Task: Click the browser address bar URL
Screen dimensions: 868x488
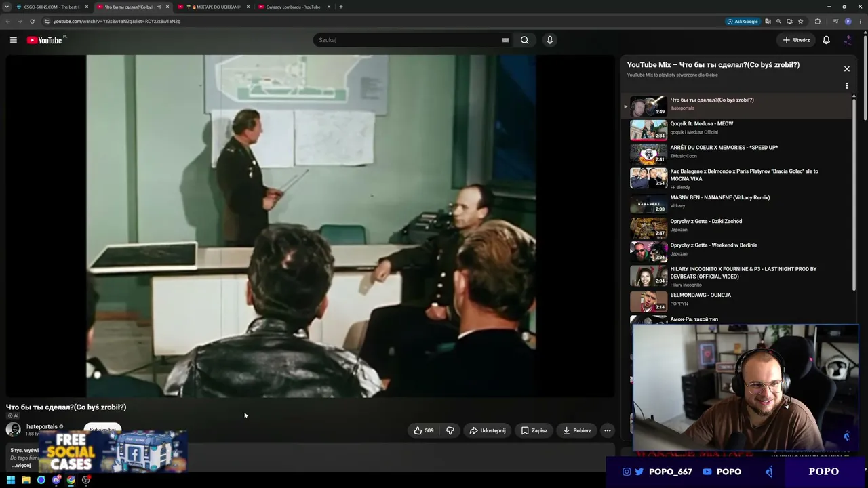Action: [x=117, y=21]
